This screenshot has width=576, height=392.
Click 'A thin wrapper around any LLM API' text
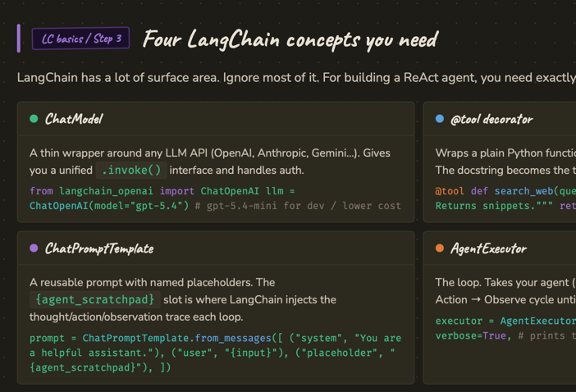point(210,153)
